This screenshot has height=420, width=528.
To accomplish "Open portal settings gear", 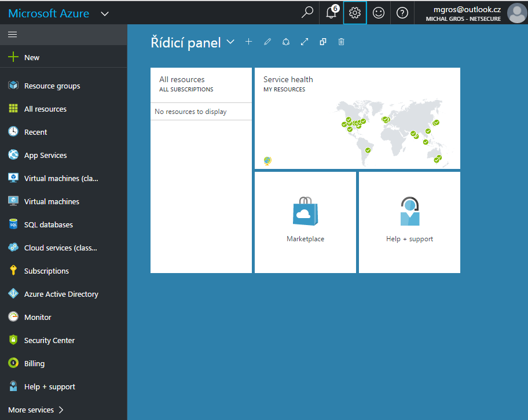I will (x=355, y=12).
